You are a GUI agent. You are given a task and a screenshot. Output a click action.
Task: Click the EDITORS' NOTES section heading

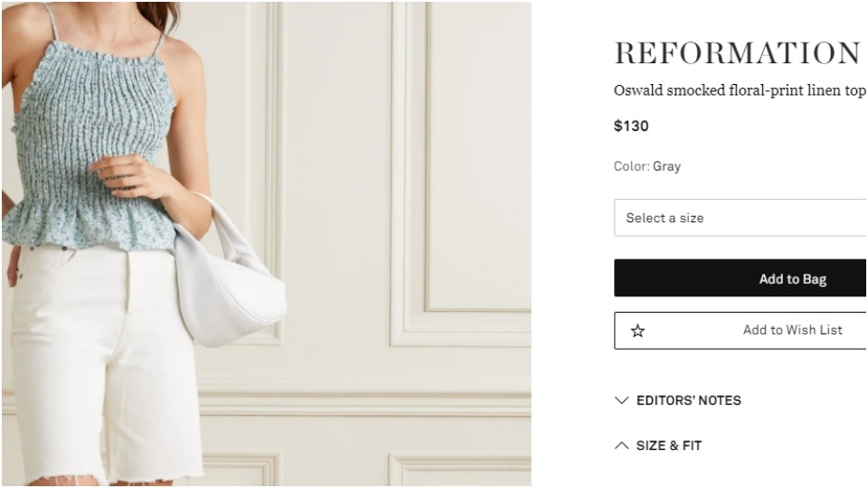point(689,400)
